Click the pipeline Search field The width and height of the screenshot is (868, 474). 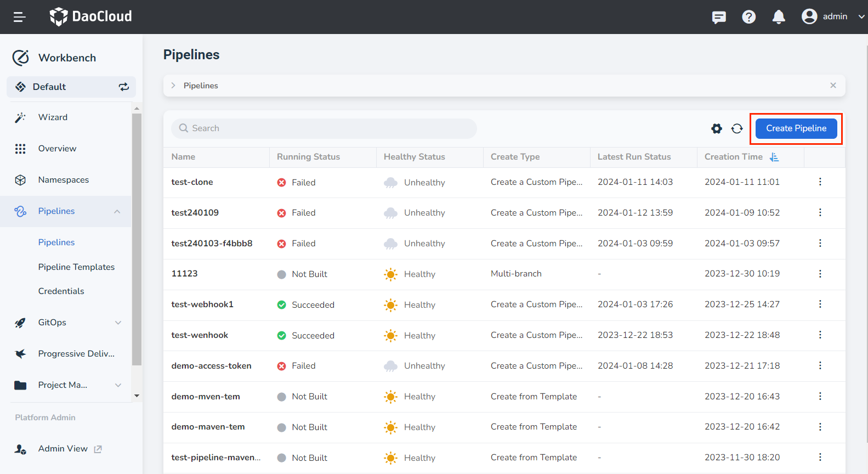point(324,128)
